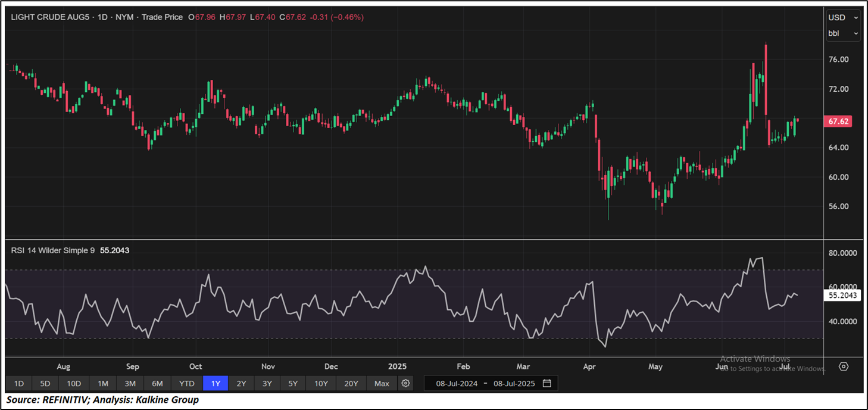Choose the 1M time range
868x410 pixels.
pos(103,383)
